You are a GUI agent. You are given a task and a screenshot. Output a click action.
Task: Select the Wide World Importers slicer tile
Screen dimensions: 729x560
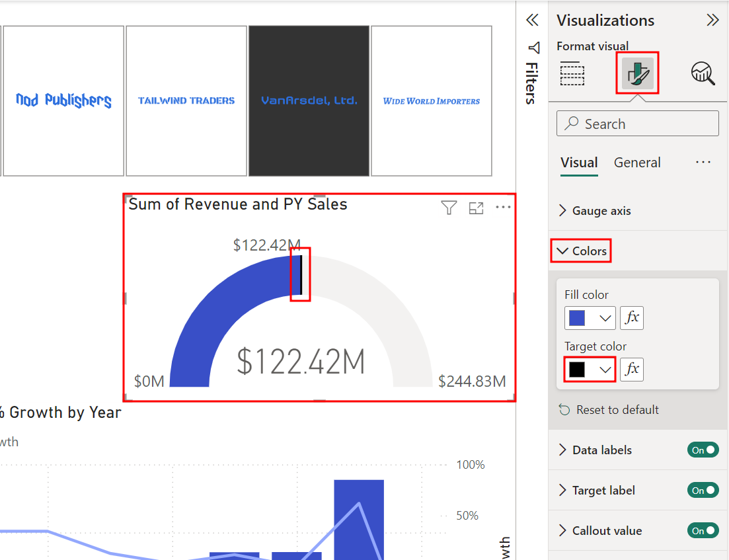pos(432,101)
